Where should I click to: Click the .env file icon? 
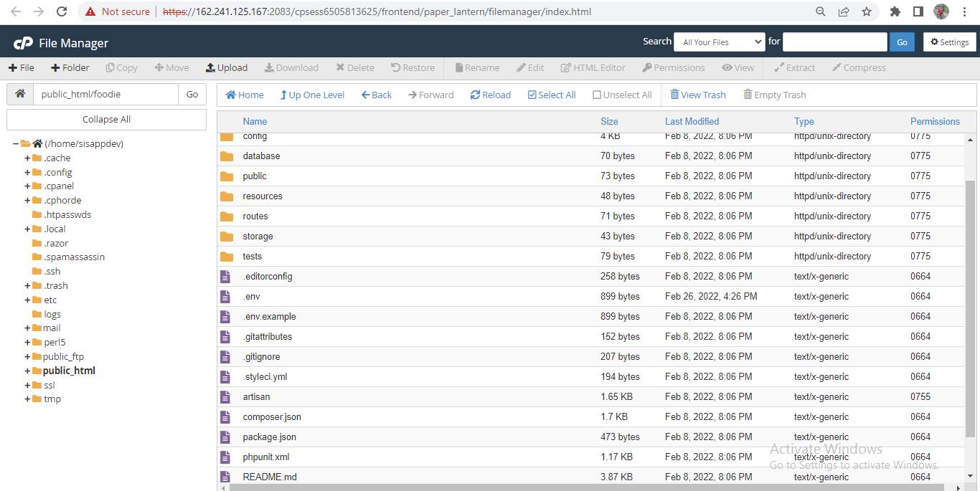[226, 296]
